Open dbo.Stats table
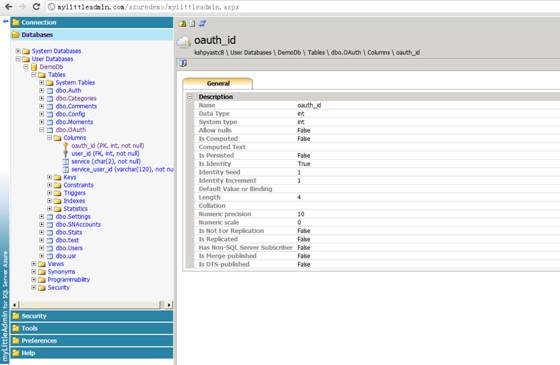560x365 pixels. pos(69,232)
